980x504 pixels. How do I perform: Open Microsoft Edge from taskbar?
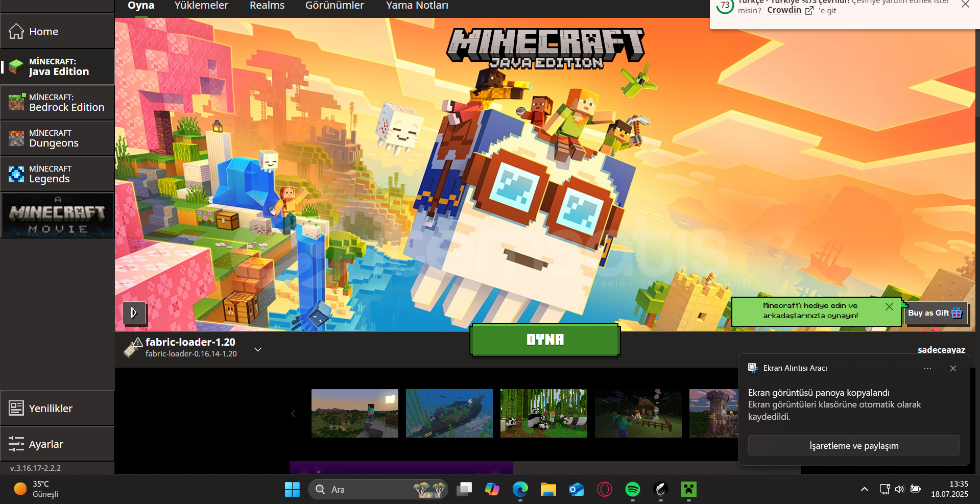coord(520,489)
